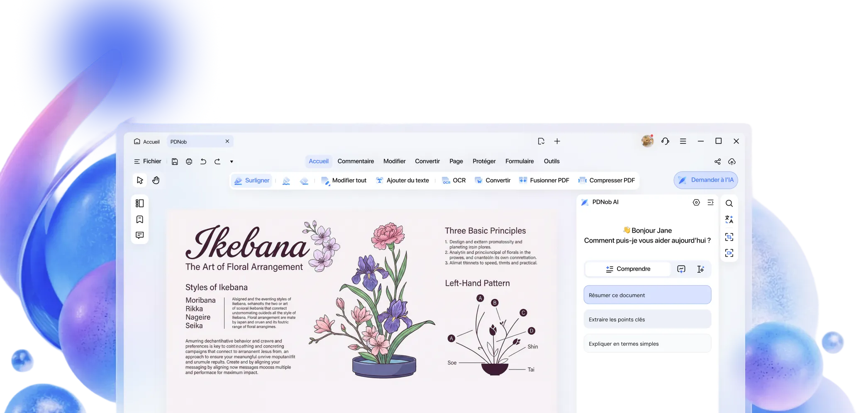Close the PDNob document tab

[227, 141]
